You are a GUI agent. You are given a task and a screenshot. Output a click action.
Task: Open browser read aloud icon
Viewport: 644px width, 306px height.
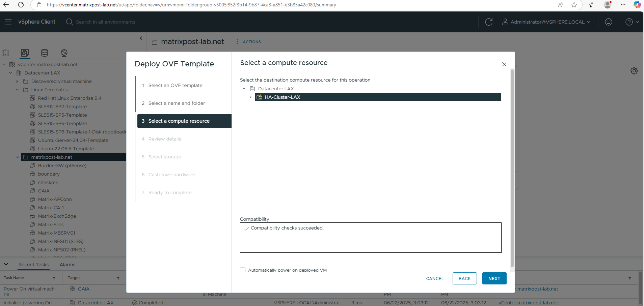point(561,5)
